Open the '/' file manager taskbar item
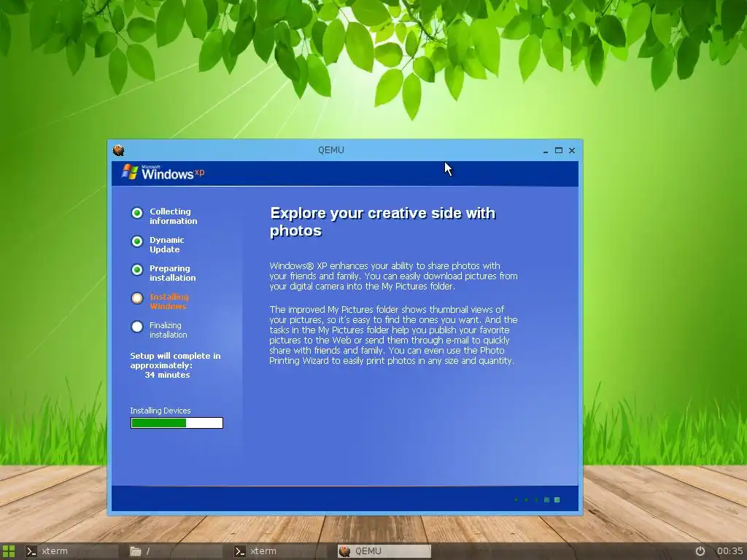 [x=175, y=551]
